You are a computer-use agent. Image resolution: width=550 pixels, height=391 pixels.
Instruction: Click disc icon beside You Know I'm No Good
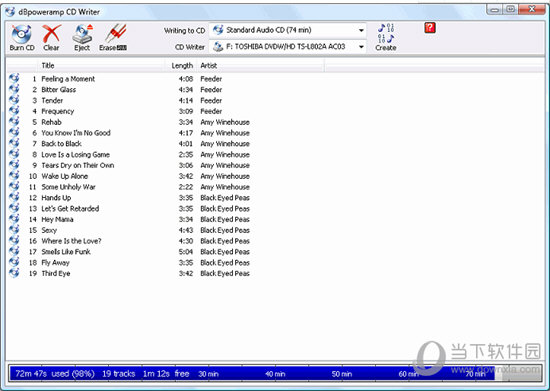14,132
